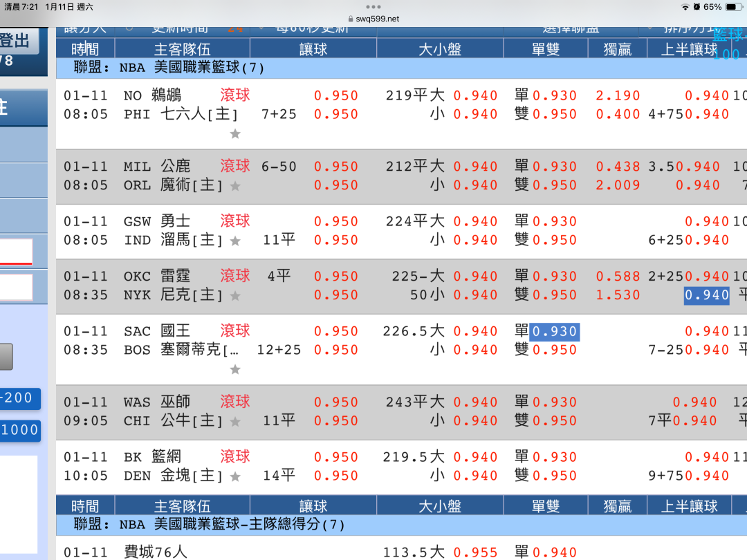Tap the top 獨贏 column header
The width and height of the screenshot is (747, 560).
[618, 49]
